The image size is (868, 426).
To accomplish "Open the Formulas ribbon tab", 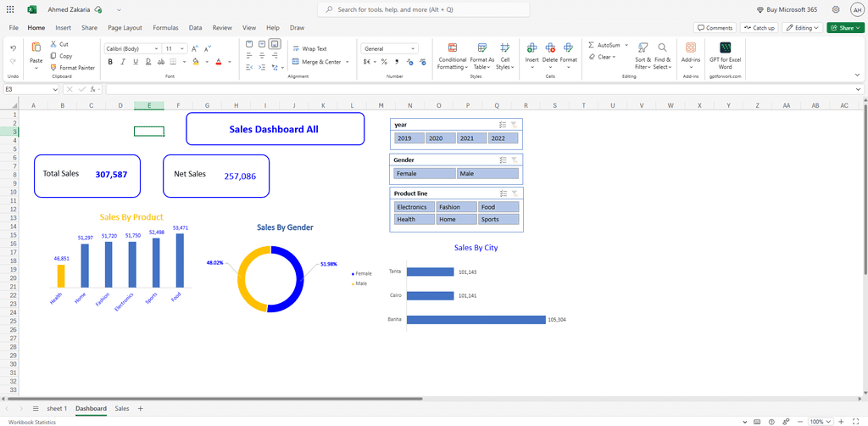I will pyautogui.click(x=165, y=28).
